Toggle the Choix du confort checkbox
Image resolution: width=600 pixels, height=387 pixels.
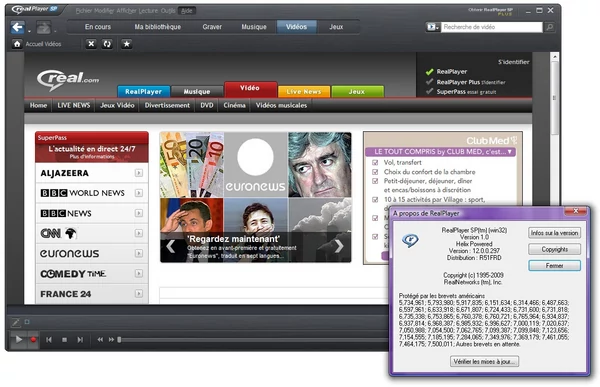click(x=375, y=172)
